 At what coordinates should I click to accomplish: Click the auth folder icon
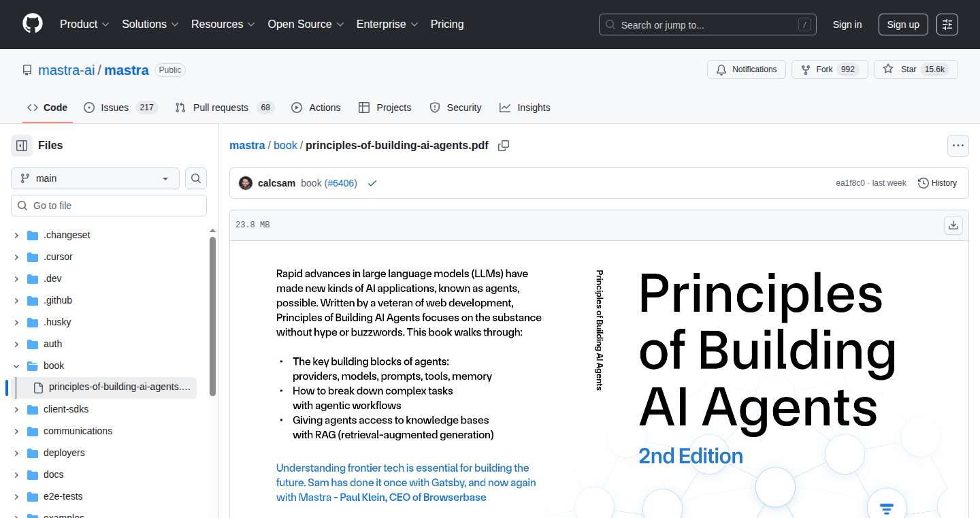point(33,344)
